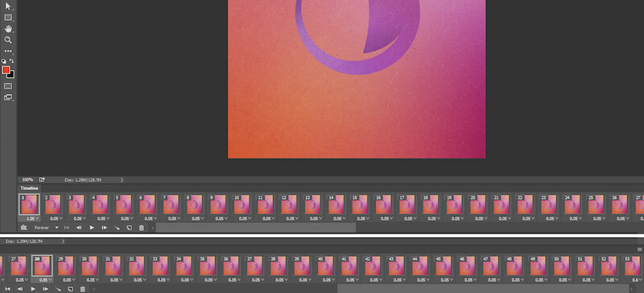Delete selected frame with upper timeline trash icon

click(142, 228)
